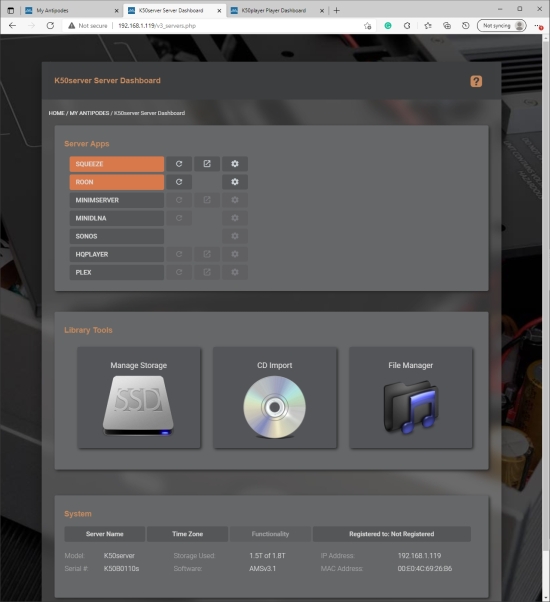Open the browser tab actions menu
This screenshot has height=602, width=550.
click(x=10, y=11)
